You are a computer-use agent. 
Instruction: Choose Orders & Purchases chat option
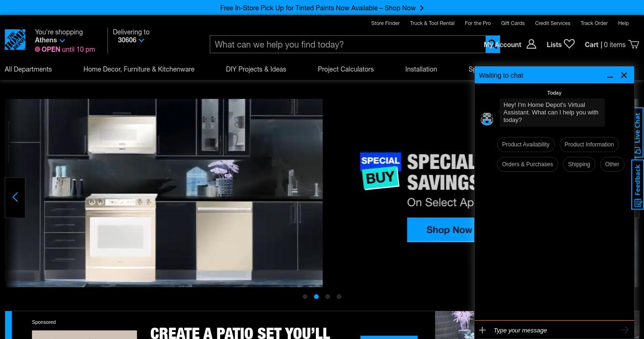(x=528, y=164)
